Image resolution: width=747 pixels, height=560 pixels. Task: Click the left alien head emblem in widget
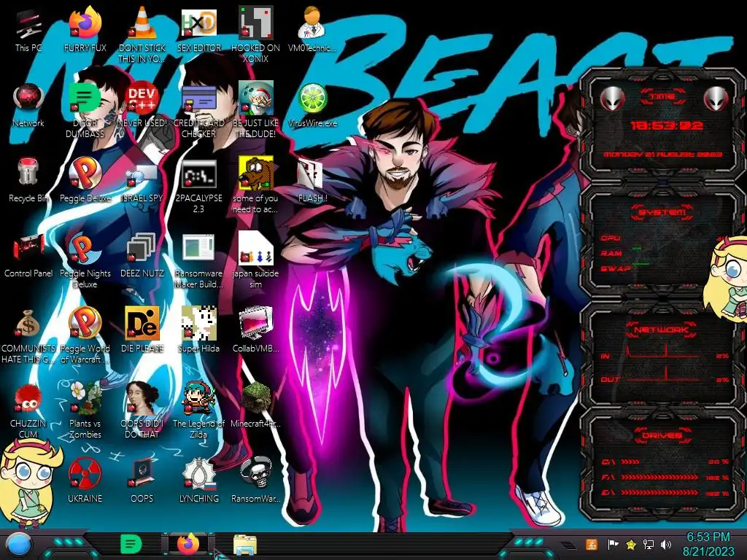click(x=613, y=99)
